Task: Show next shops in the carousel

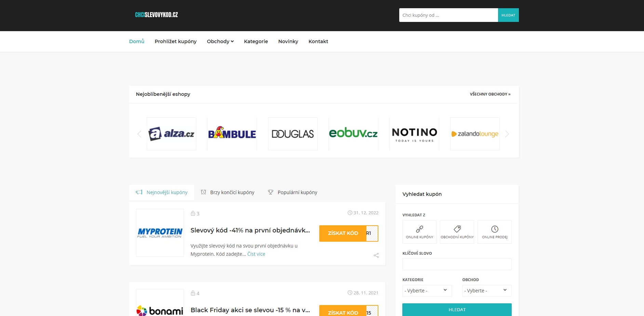Action: [x=507, y=134]
